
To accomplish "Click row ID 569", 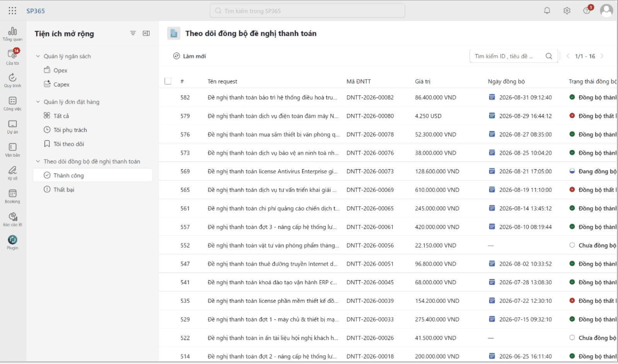I will [185, 171].
